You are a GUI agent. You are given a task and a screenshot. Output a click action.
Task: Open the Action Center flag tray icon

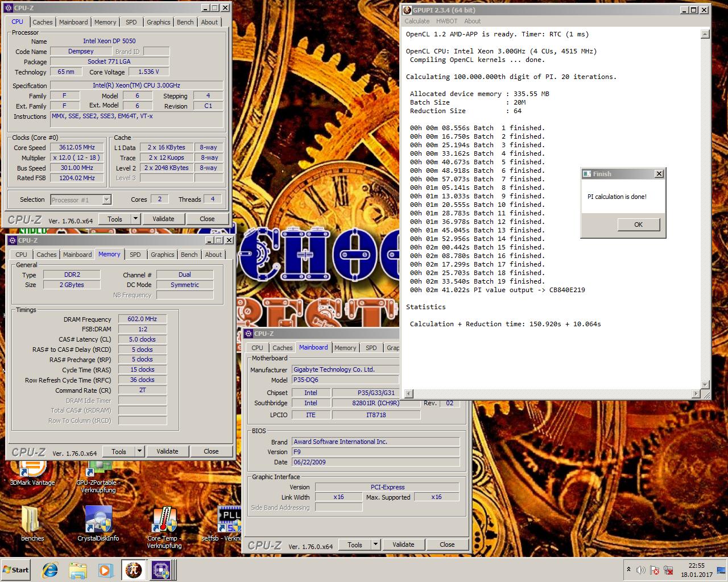pyautogui.click(x=655, y=570)
